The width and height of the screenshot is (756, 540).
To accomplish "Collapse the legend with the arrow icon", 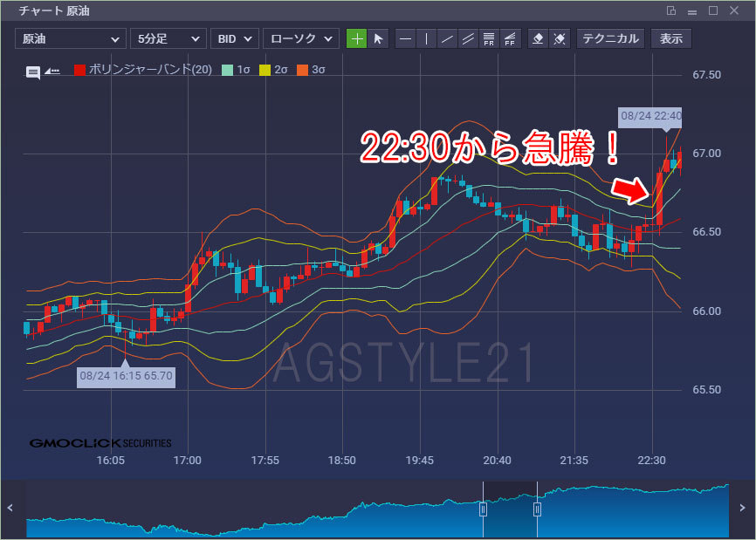I will click(52, 71).
